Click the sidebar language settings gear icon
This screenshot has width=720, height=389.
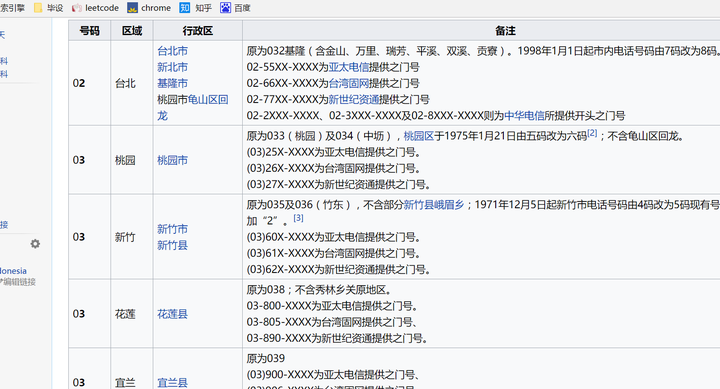tap(35, 244)
